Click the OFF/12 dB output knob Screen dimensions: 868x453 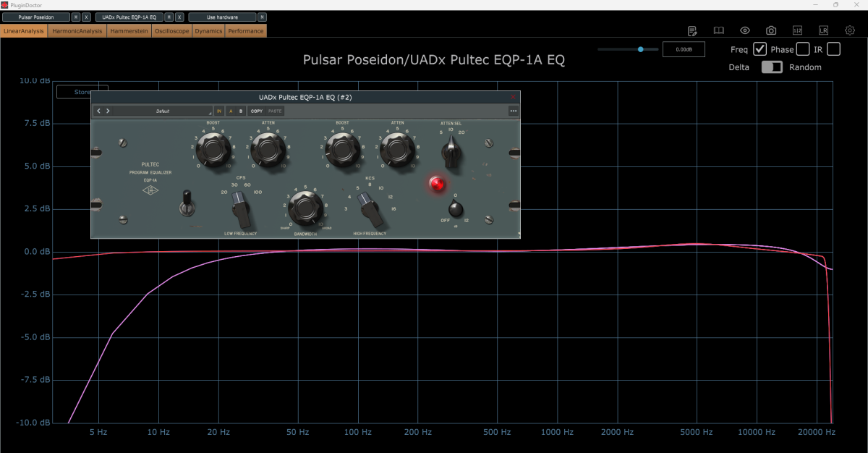tap(455, 209)
